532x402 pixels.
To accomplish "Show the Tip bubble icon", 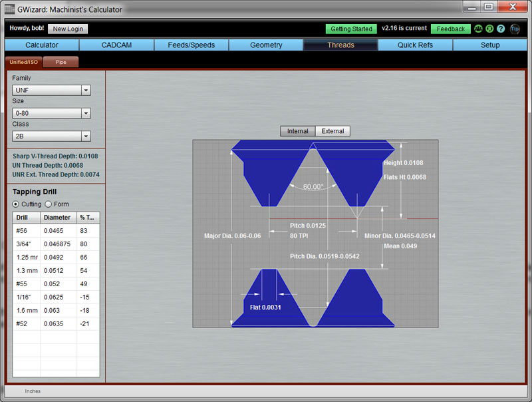I will (x=515, y=29).
